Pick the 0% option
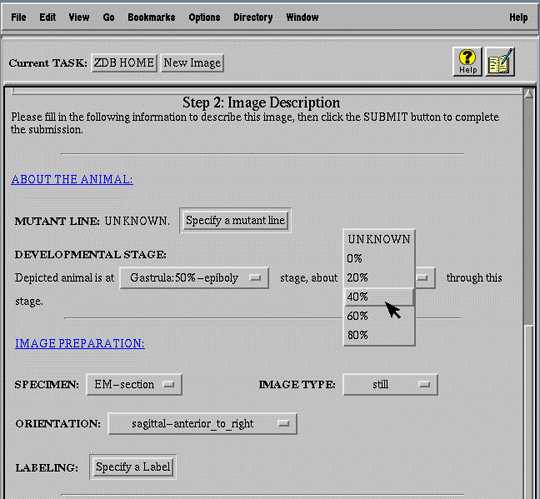 [x=379, y=258]
